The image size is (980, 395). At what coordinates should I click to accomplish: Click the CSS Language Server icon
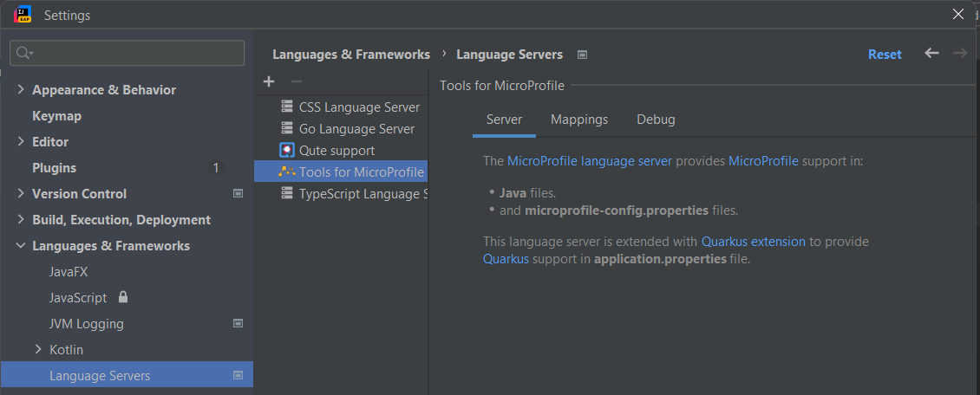point(287,107)
